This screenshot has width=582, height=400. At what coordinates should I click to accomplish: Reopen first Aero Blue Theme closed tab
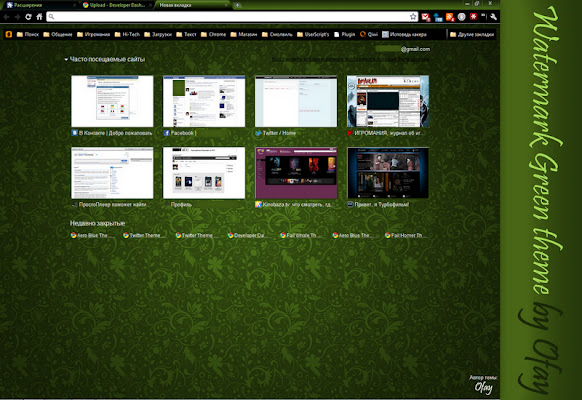pos(92,235)
